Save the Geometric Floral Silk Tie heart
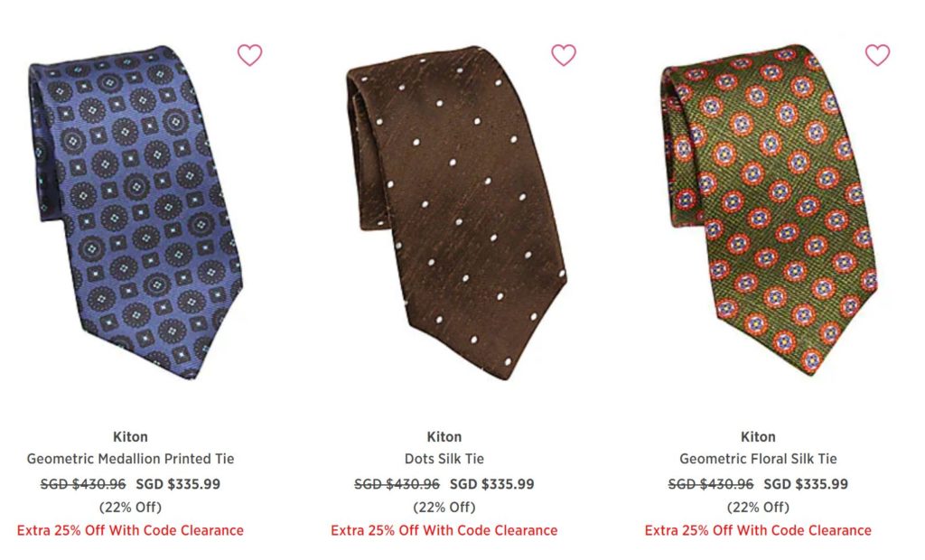Viewport: 925px width, 560px height. [877, 55]
